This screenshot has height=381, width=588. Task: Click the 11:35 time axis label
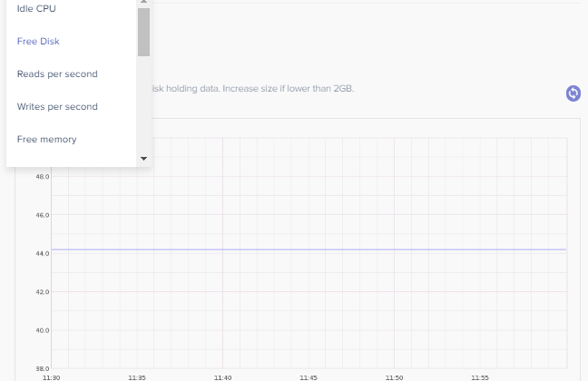click(x=137, y=377)
